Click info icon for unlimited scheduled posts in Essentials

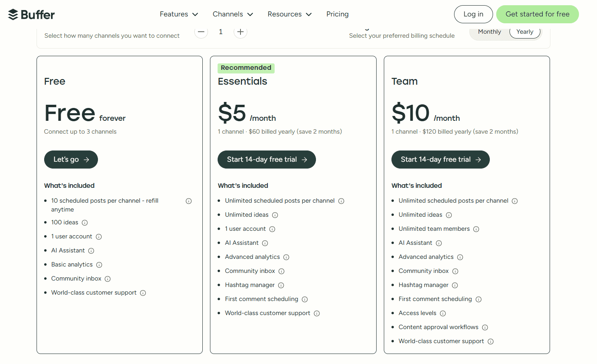(341, 201)
